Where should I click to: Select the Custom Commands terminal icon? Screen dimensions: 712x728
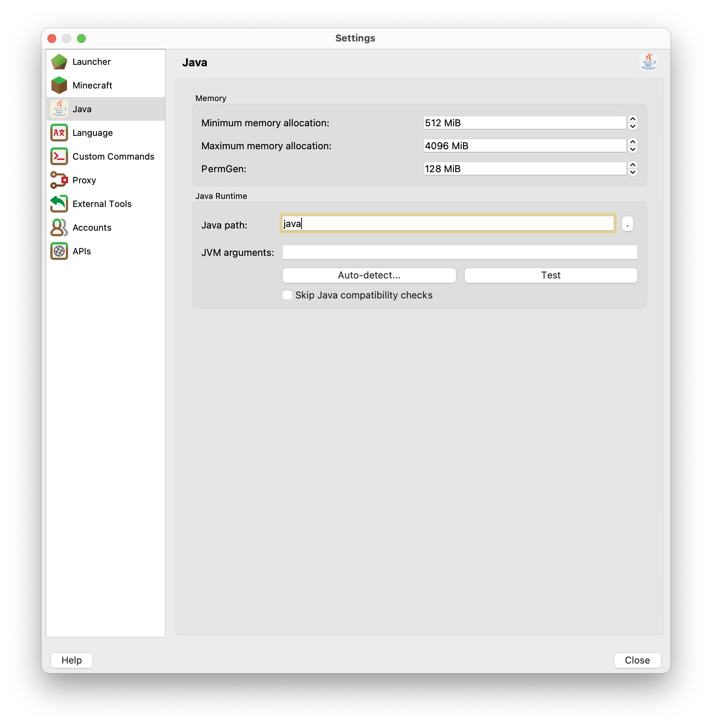(59, 156)
